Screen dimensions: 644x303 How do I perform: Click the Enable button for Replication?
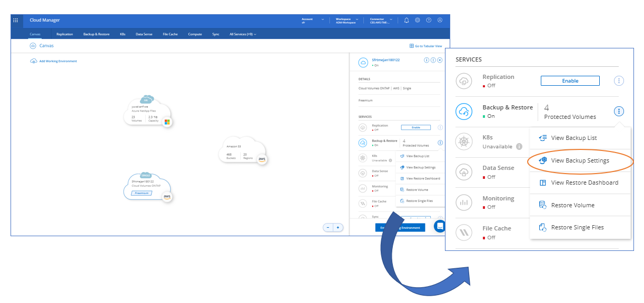pos(570,80)
